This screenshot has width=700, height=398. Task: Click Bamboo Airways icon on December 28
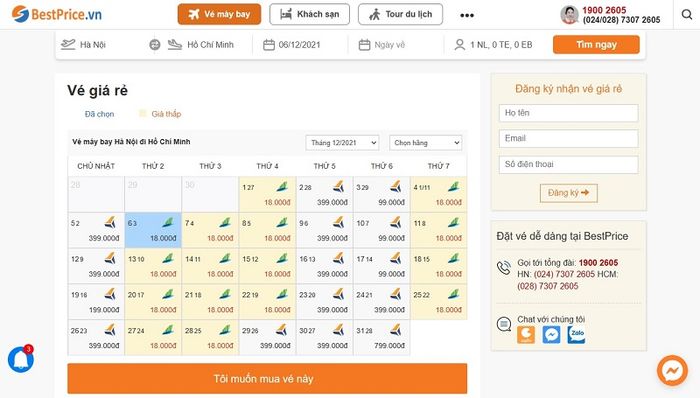[225, 329]
